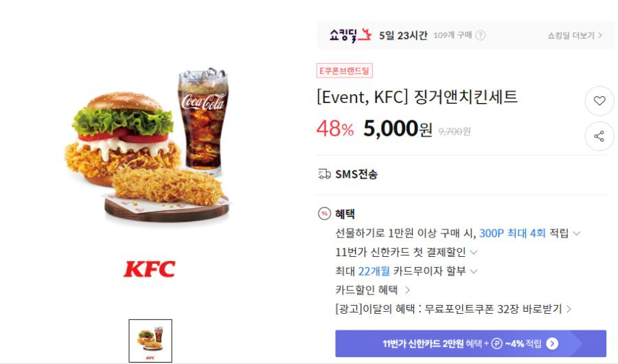
Task: Expand 11번가 신한카드 첫 결제할인 details
Action: click(474, 252)
